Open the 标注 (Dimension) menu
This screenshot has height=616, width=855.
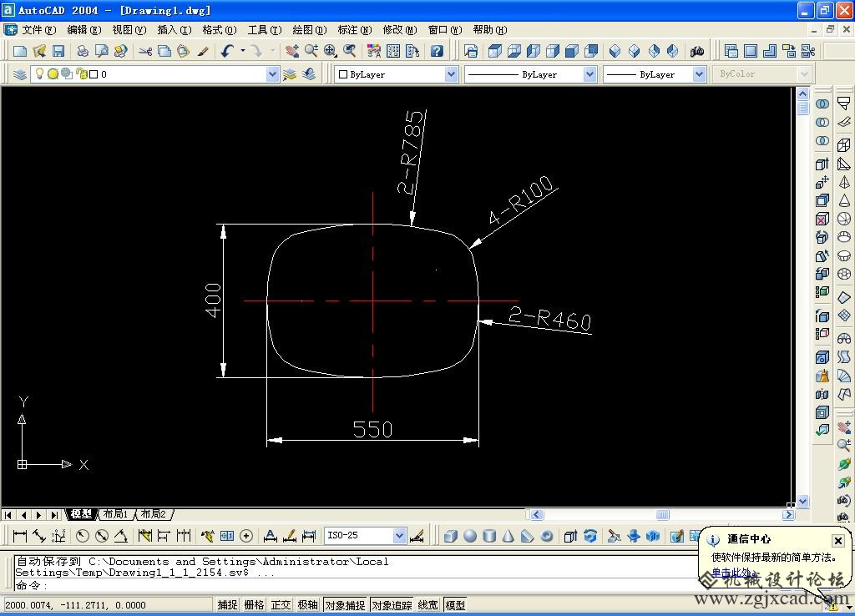pyautogui.click(x=354, y=30)
